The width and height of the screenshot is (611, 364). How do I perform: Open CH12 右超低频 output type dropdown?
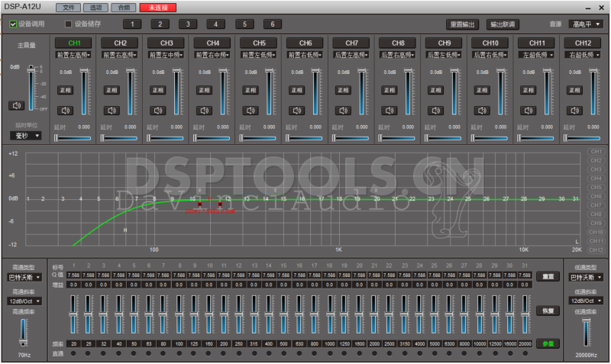tap(583, 55)
